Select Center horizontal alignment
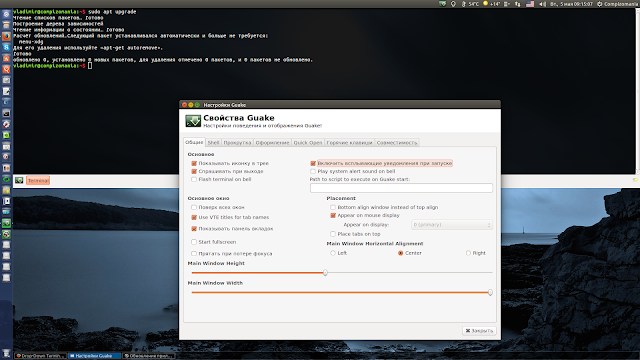 pyautogui.click(x=401, y=253)
